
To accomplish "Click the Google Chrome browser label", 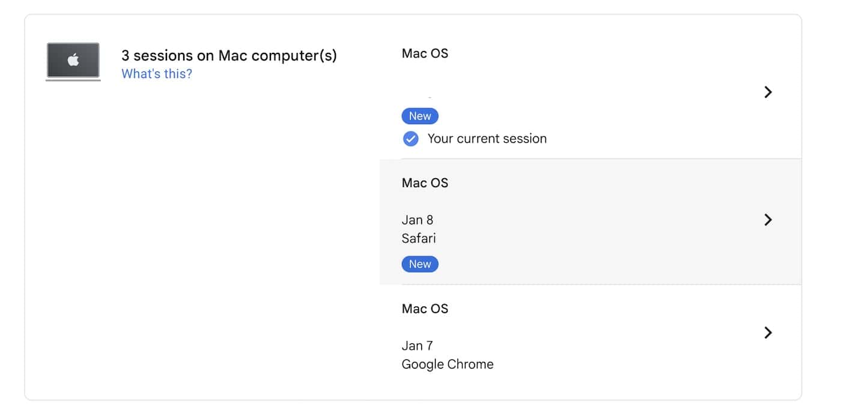I will 448,364.
